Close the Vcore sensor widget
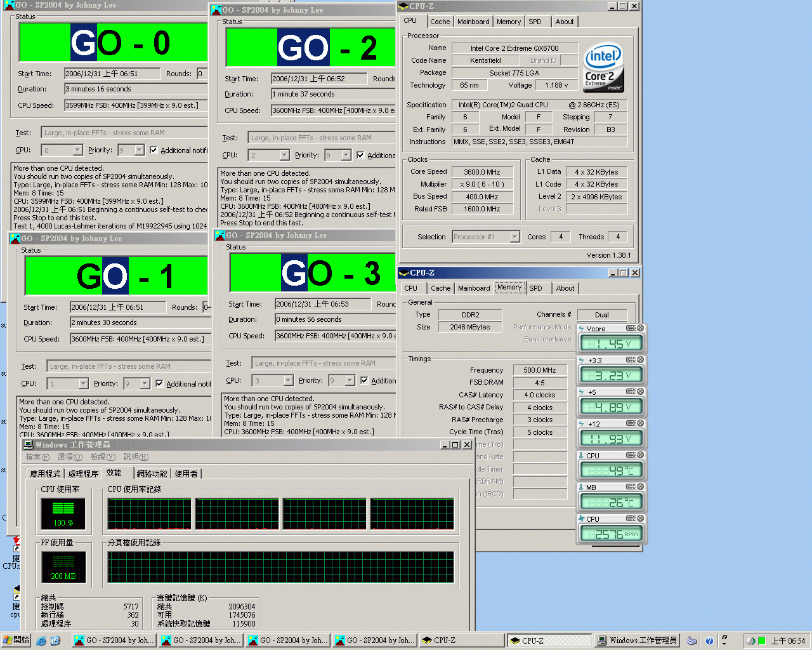The width and height of the screenshot is (812, 650). pyautogui.click(x=641, y=328)
